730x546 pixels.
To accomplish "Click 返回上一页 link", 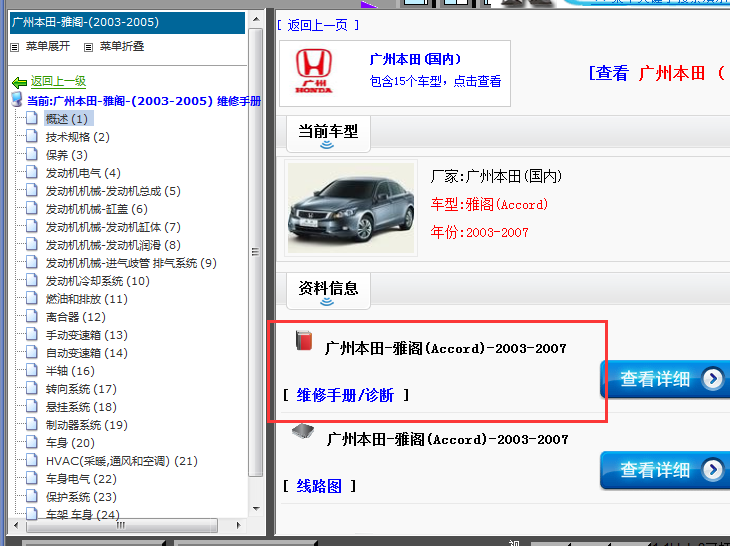I will 318,25.
